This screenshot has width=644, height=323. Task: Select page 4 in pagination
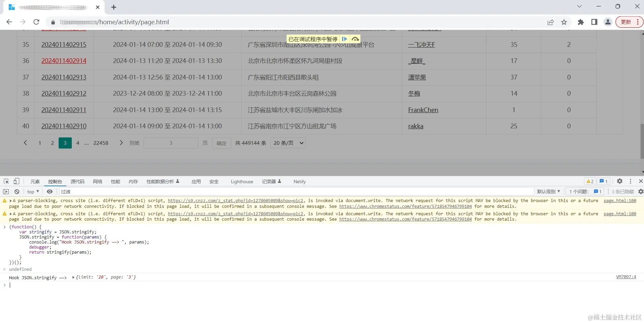[x=78, y=143]
